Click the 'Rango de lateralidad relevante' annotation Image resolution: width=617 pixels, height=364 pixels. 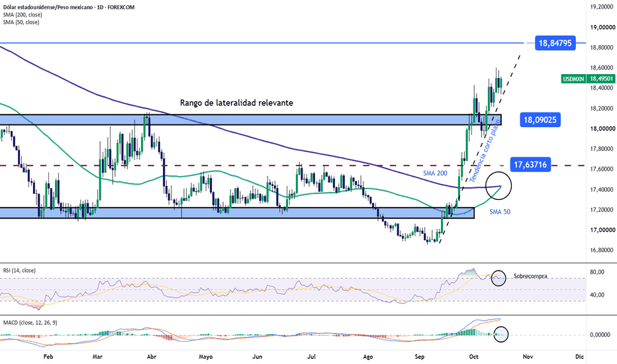[x=236, y=103]
